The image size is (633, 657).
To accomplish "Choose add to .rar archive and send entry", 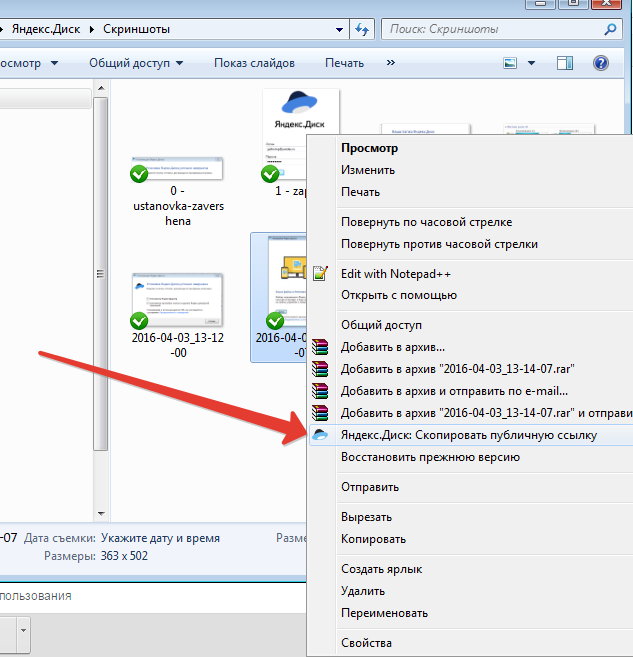I will [x=471, y=413].
